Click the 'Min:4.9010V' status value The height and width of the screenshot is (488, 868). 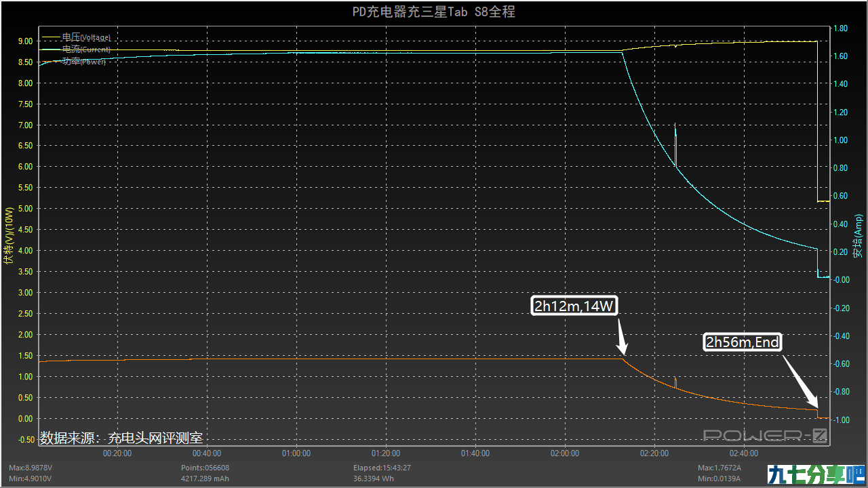click(x=31, y=479)
